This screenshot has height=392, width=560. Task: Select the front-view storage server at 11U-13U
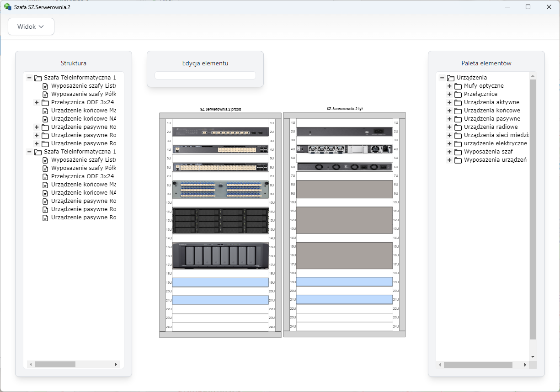pyautogui.click(x=220, y=220)
